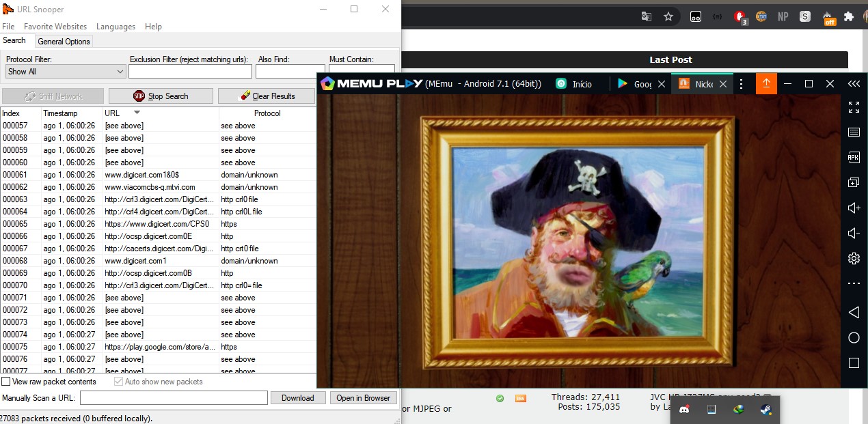This screenshot has height=424, width=868.
Task: Select the https://www.digicert.com/CPS0 entry
Action: pyautogui.click(x=158, y=224)
